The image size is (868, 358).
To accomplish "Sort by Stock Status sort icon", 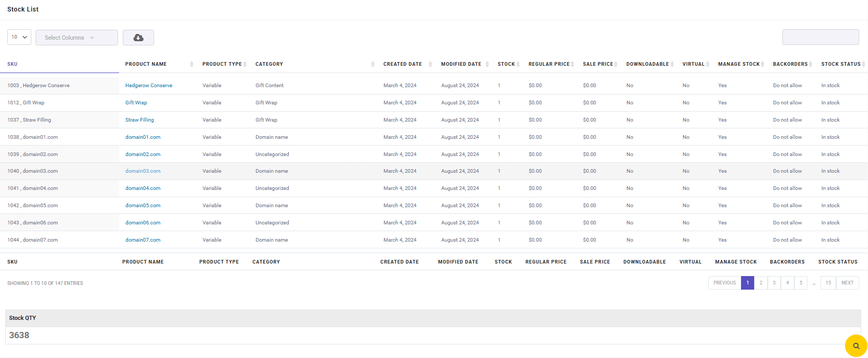I will pyautogui.click(x=863, y=64).
